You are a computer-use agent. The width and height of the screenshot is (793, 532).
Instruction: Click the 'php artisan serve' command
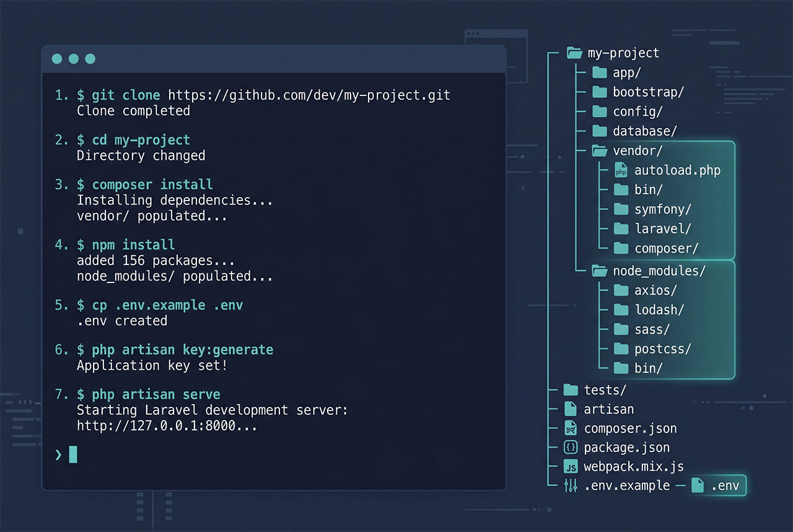156,395
